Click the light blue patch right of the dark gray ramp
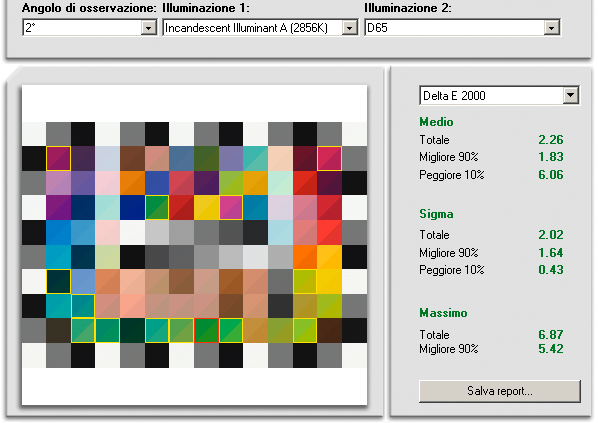This screenshot has height=423, width=598. pos(280,232)
